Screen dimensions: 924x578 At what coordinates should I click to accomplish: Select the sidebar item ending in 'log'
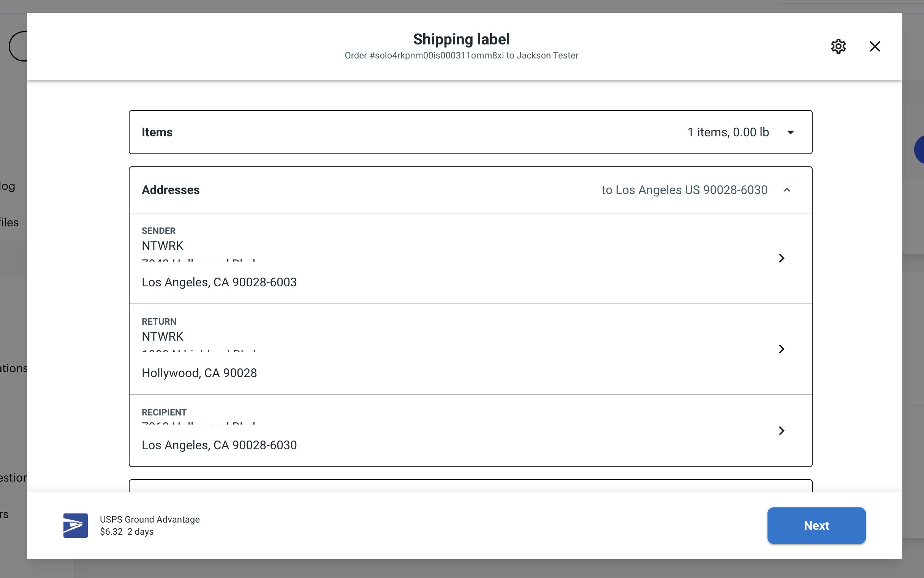tap(7, 186)
